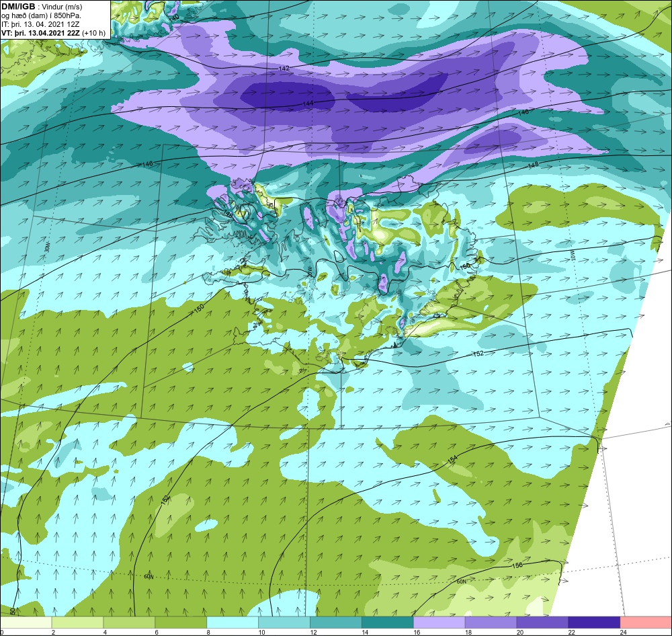Click the number "22" on the legend scale
The height and width of the screenshot is (636, 672).
(572, 632)
